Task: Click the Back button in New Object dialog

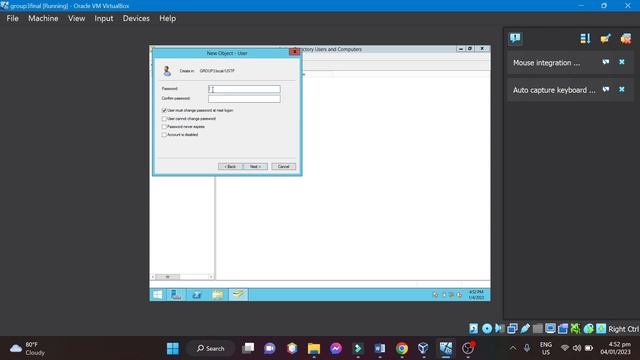Action: coord(230,167)
